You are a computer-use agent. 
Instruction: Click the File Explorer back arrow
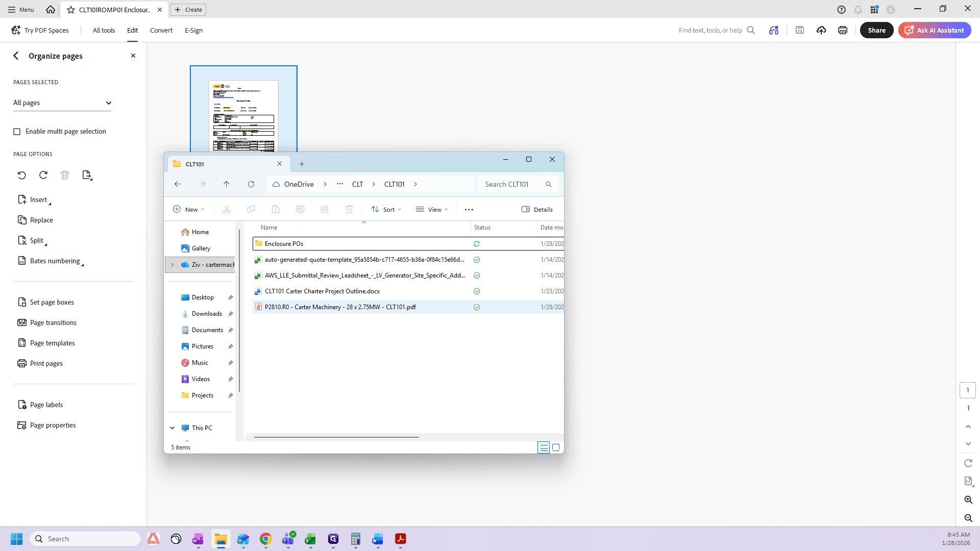click(x=178, y=184)
